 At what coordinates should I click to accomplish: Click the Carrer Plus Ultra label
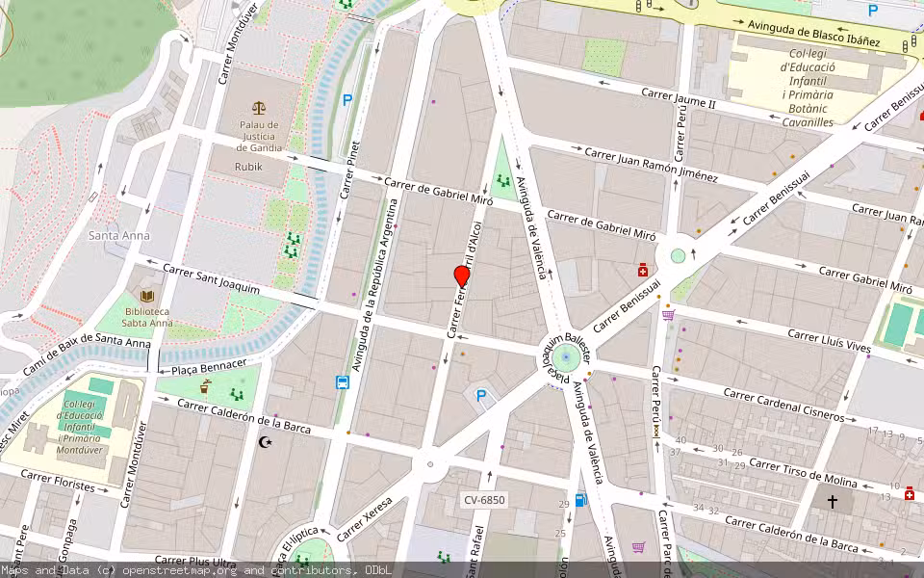click(x=195, y=561)
